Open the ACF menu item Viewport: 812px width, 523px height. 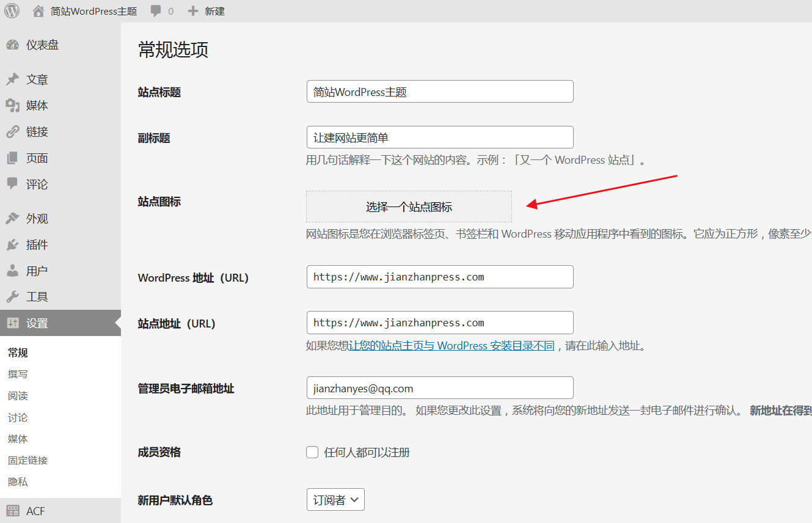[x=60, y=511]
